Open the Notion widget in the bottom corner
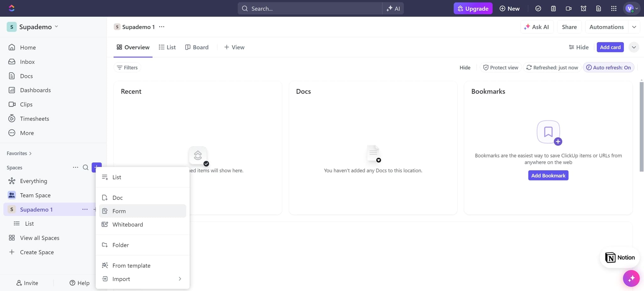 tap(619, 257)
